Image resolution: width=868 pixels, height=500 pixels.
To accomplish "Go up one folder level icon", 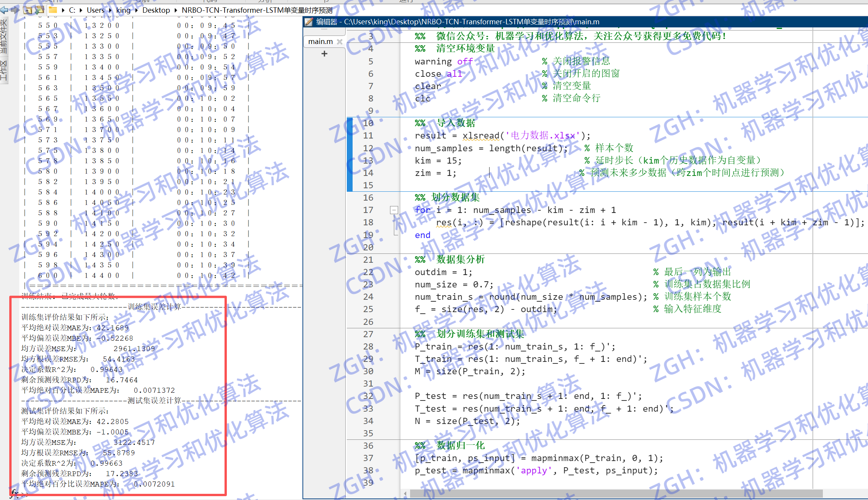I will point(28,10).
